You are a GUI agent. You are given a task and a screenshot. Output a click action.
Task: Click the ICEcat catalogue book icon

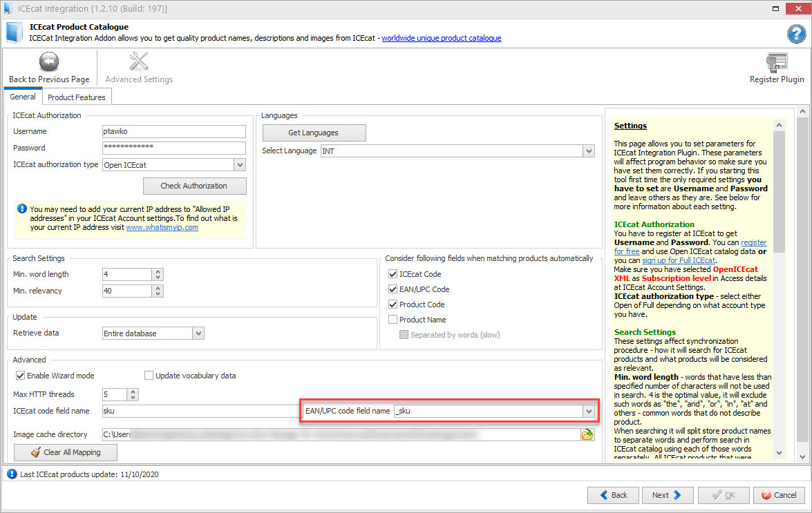(15, 32)
